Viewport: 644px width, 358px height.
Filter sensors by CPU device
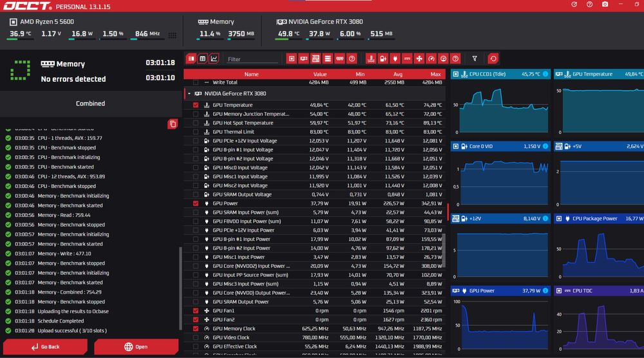[292, 59]
